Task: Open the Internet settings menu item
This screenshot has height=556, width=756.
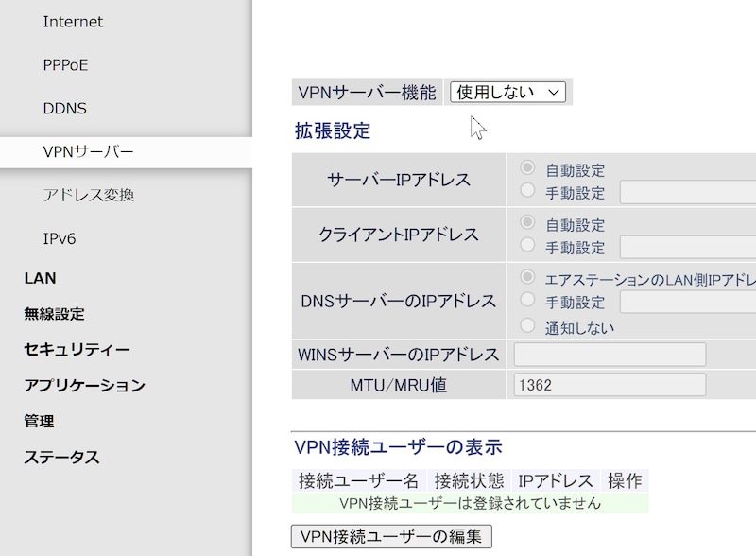Action: click(x=71, y=21)
